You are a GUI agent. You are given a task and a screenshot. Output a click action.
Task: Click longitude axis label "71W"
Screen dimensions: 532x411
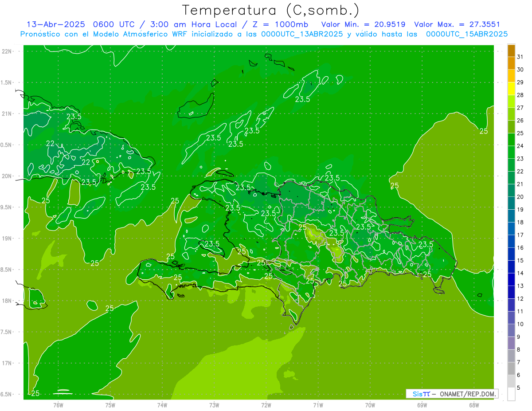pos(318,405)
